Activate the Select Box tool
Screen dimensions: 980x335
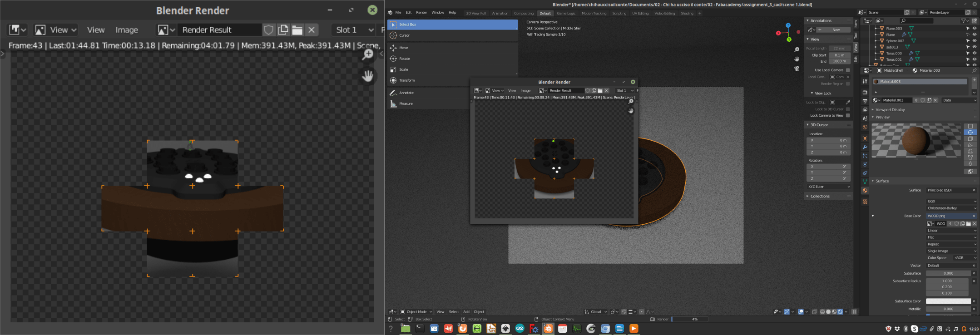click(x=453, y=25)
